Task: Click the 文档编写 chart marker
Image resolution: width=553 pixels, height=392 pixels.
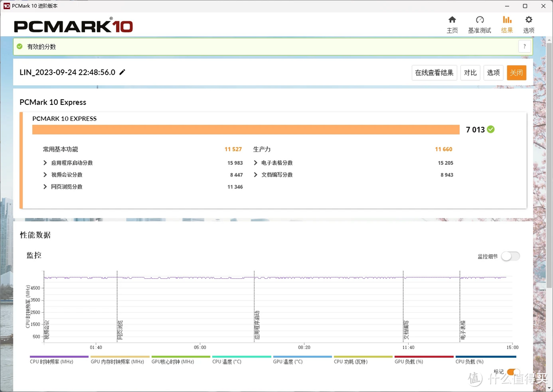Action: [406, 330]
